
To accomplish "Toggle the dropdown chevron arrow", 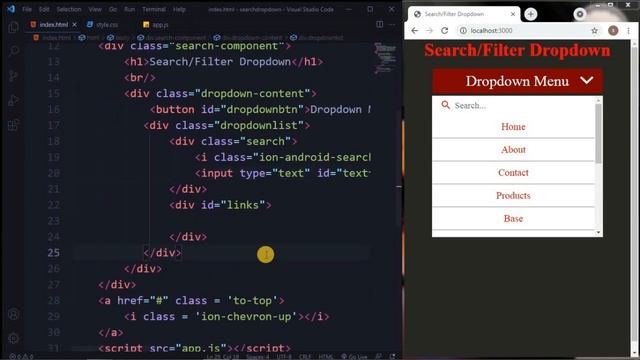I will pos(587,80).
